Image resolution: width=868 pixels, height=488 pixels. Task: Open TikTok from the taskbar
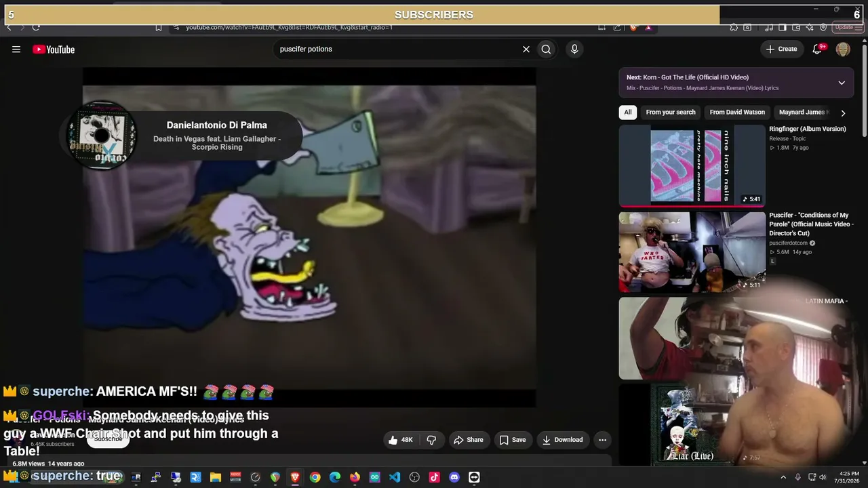435,477
